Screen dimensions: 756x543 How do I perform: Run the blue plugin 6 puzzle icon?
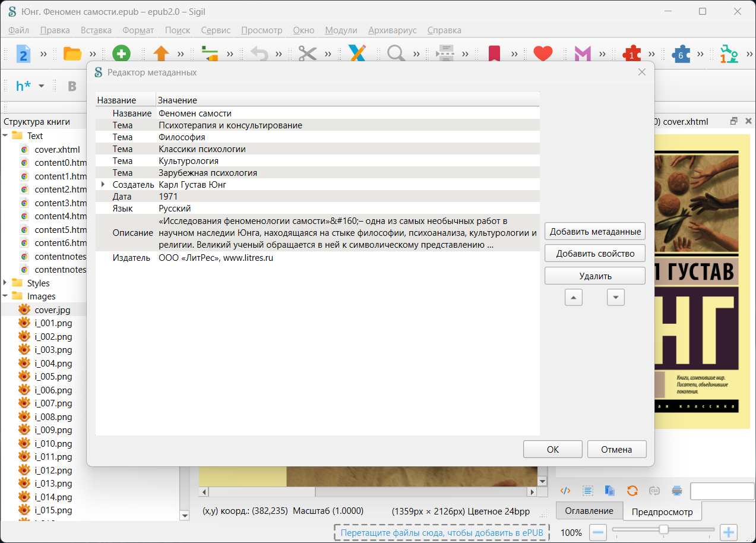click(x=681, y=54)
